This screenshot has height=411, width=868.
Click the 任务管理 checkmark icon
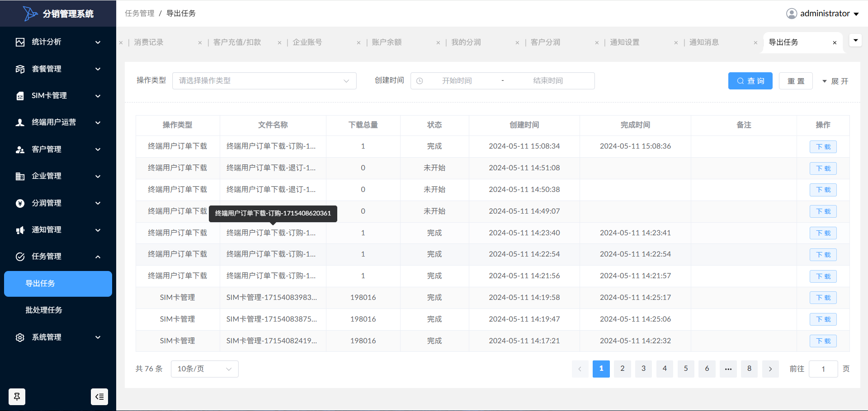[20, 257]
